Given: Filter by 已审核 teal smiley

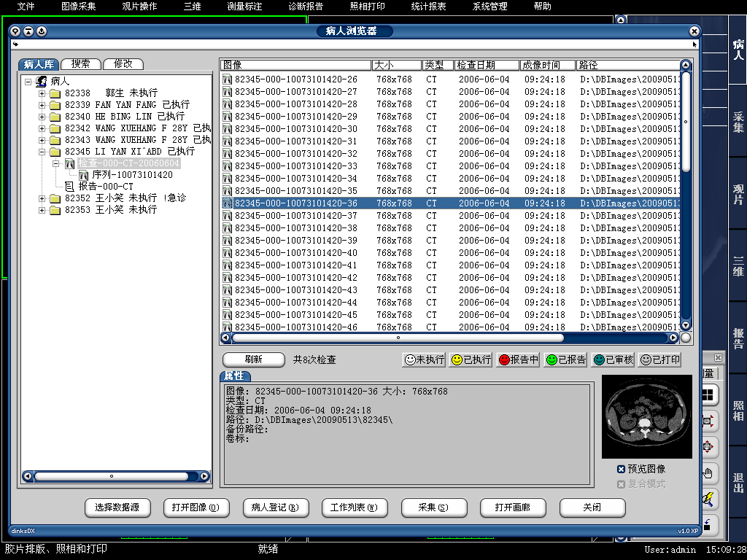Looking at the screenshot, I should [613, 359].
